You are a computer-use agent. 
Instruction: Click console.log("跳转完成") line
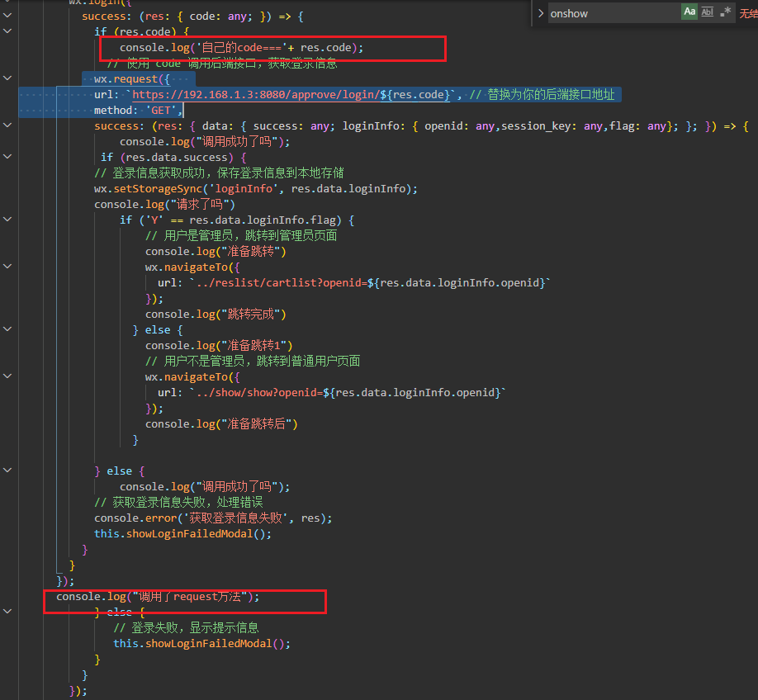pyautogui.click(x=216, y=315)
